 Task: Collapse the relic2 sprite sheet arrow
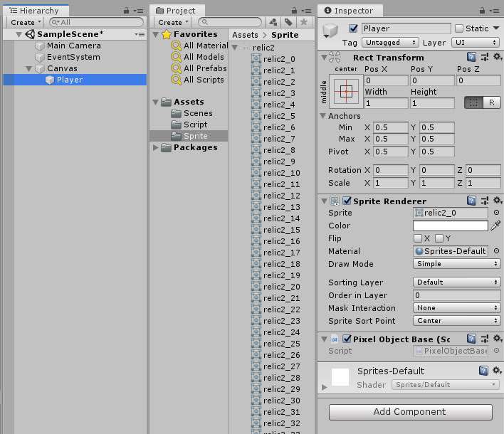tap(235, 48)
